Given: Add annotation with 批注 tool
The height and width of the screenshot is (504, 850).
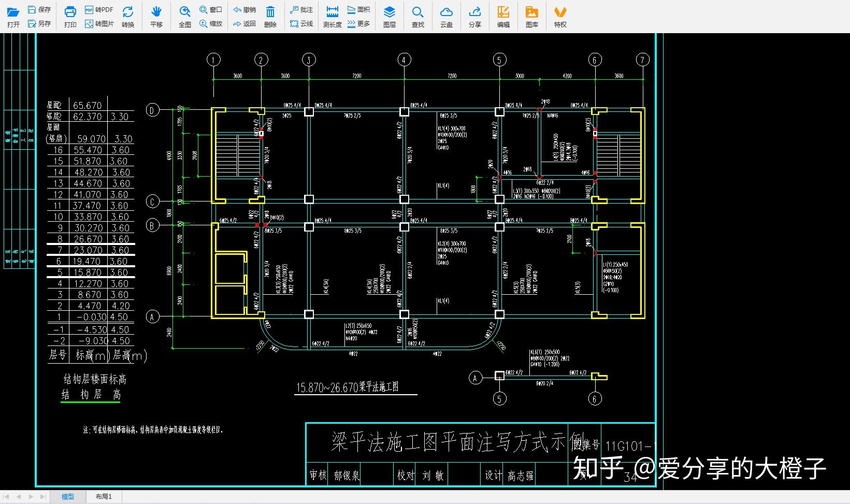Looking at the screenshot, I should coord(301,9).
